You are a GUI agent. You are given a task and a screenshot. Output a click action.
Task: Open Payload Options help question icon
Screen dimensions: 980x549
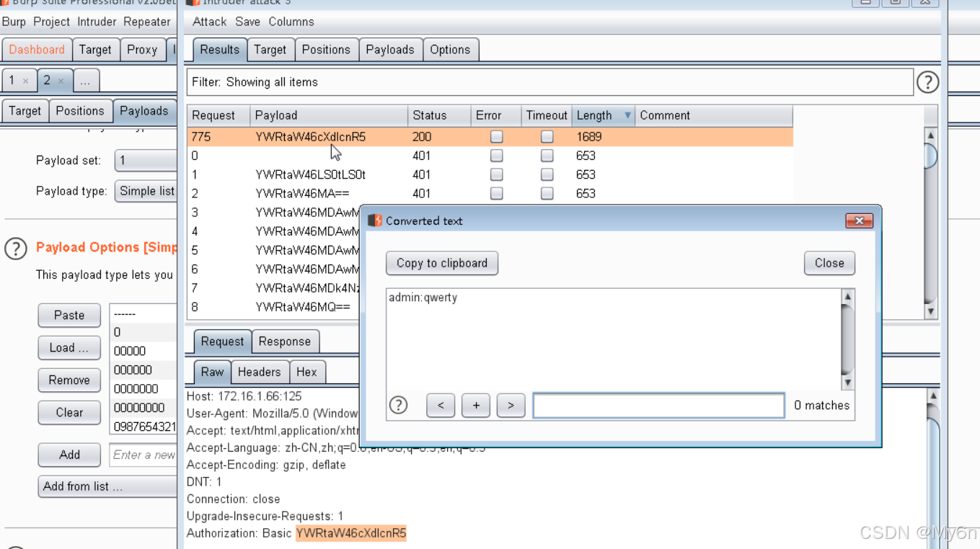(x=16, y=249)
